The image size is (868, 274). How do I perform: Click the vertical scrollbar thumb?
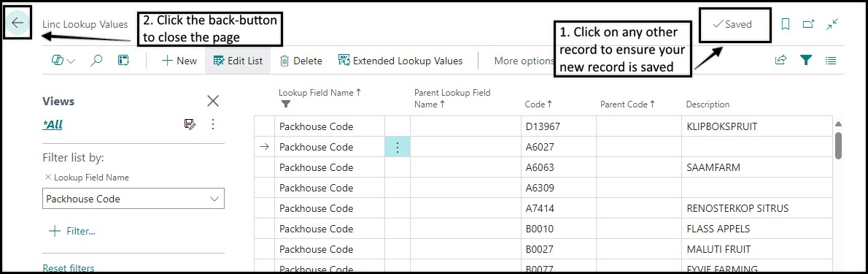(x=838, y=145)
